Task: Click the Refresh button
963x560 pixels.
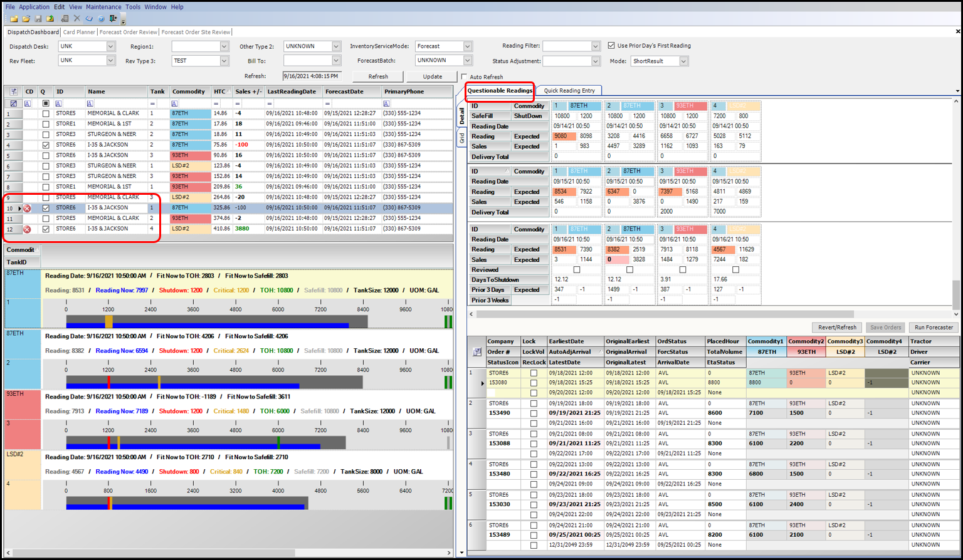Action: tap(378, 76)
